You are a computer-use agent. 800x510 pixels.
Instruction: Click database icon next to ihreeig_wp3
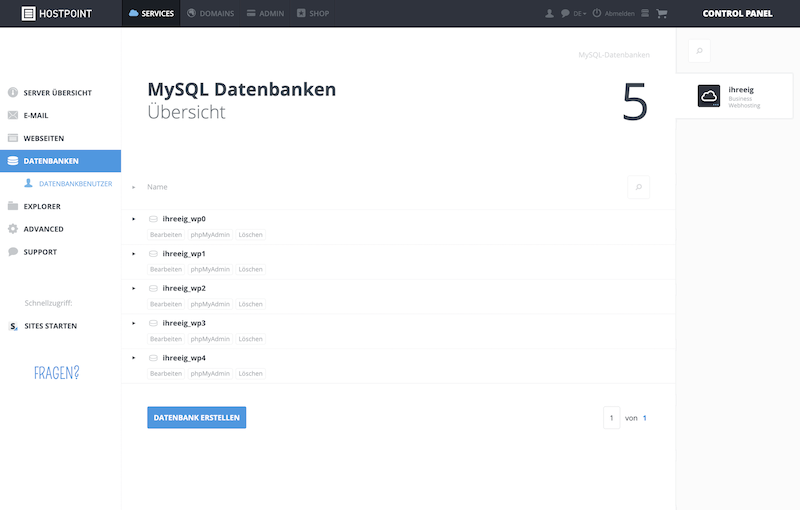(x=153, y=323)
